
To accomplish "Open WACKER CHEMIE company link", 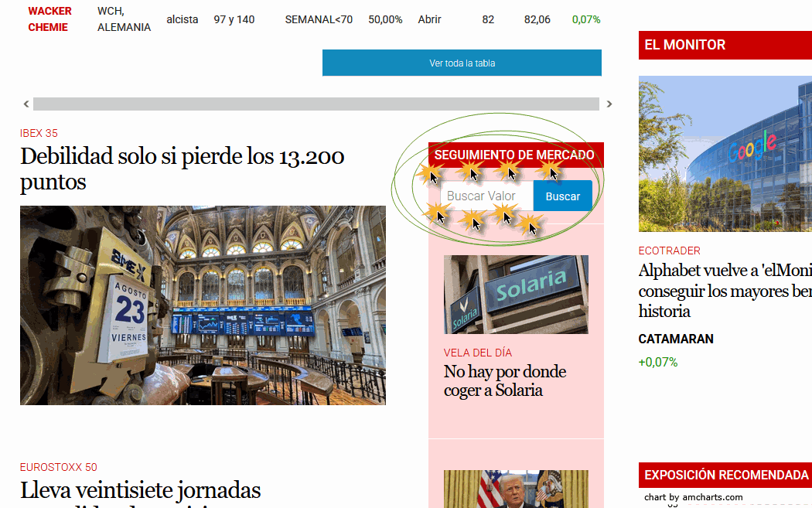I will 49,19.
